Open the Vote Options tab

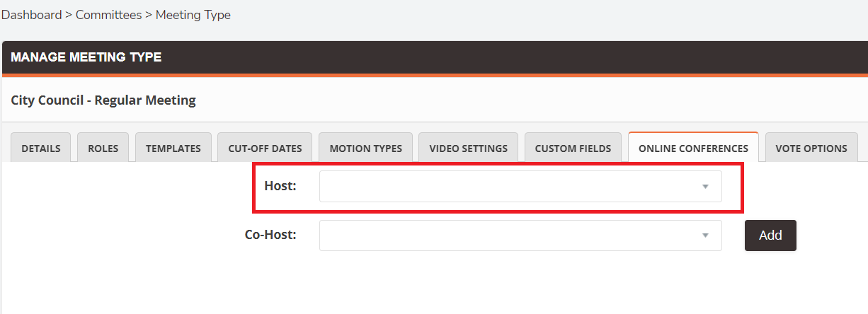pyautogui.click(x=811, y=148)
